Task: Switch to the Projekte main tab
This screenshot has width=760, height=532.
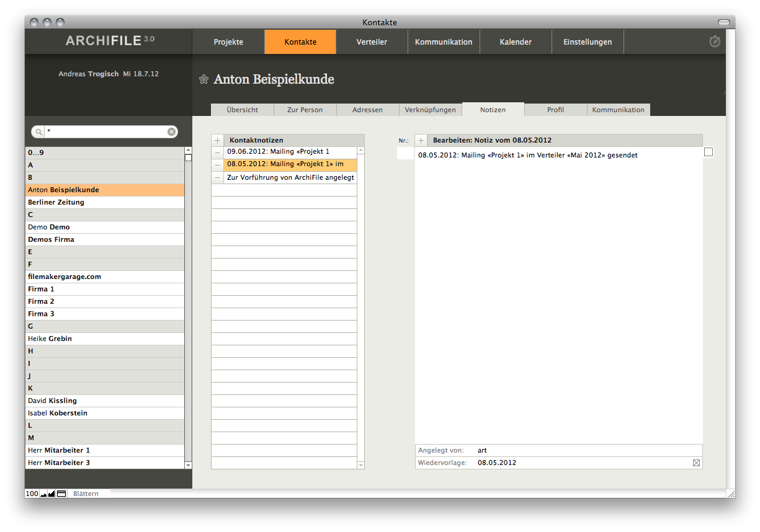Action: click(x=228, y=42)
